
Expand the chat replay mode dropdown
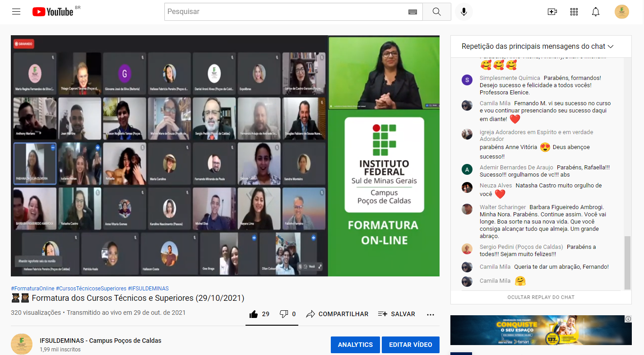[537, 47]
